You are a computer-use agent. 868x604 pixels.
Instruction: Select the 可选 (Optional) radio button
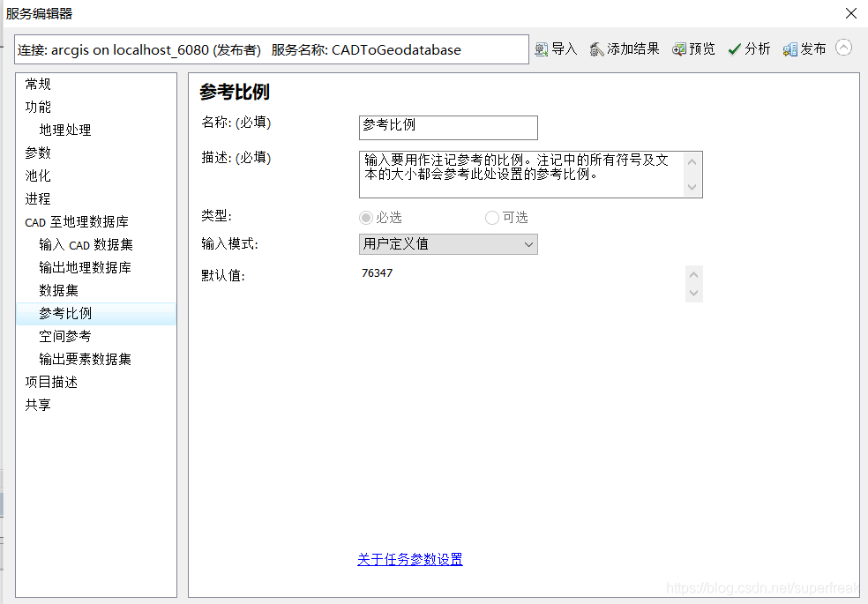(x=492, y=218)
